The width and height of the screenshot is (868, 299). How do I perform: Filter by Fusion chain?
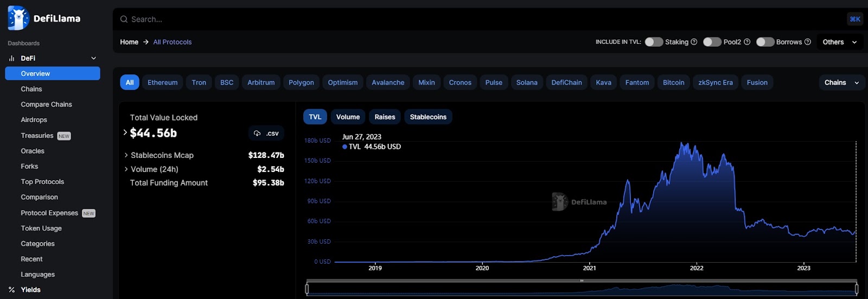[x=757, y=82]
